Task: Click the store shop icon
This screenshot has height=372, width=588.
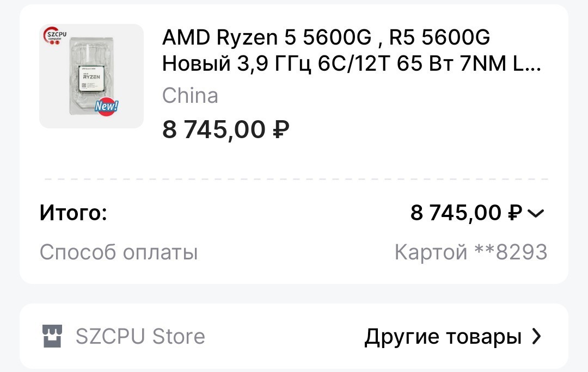Action: (52, 336)
